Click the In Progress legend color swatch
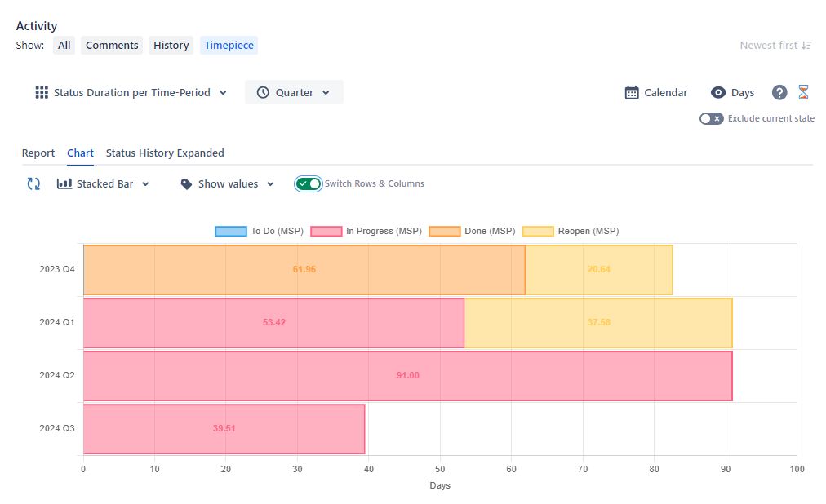 point(326,231)
